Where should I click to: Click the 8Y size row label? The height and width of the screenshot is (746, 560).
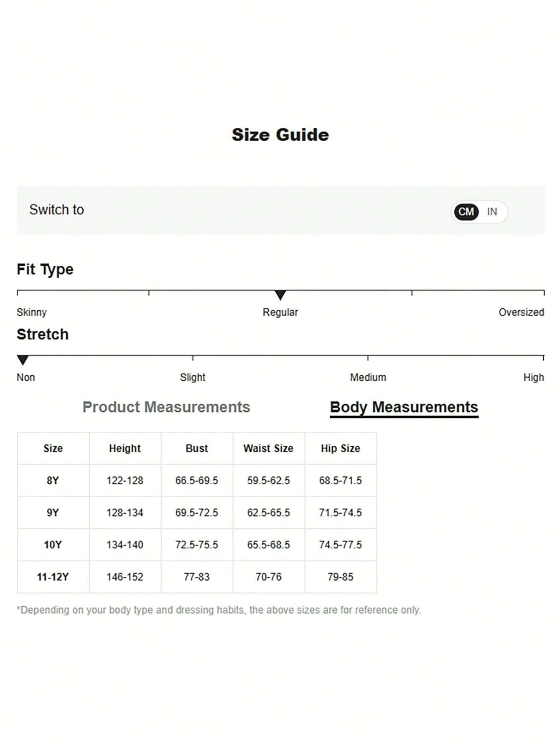pyautogui.click(x=53, y=481)
